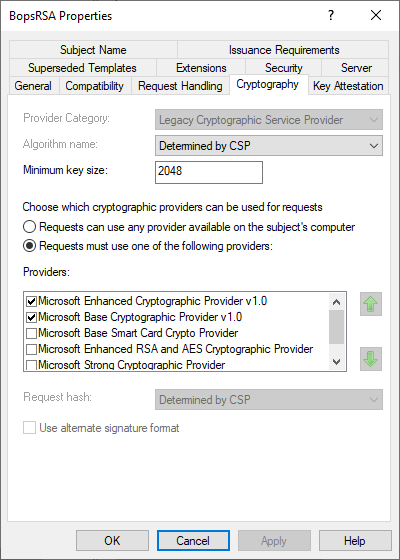Click the Request hash dropdown
Viewport: 400px width, 560px height.
click(x=269, y=400)
